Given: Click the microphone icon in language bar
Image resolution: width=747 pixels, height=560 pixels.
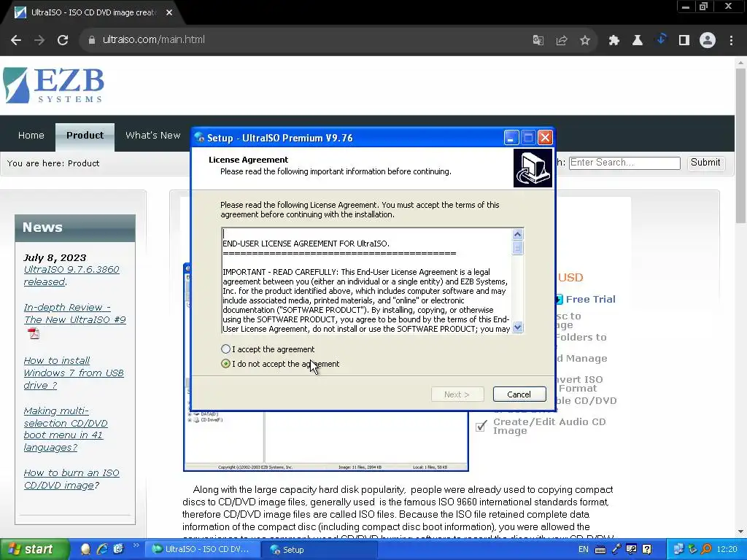Looking at the screenshot, I should pos(616,550).
